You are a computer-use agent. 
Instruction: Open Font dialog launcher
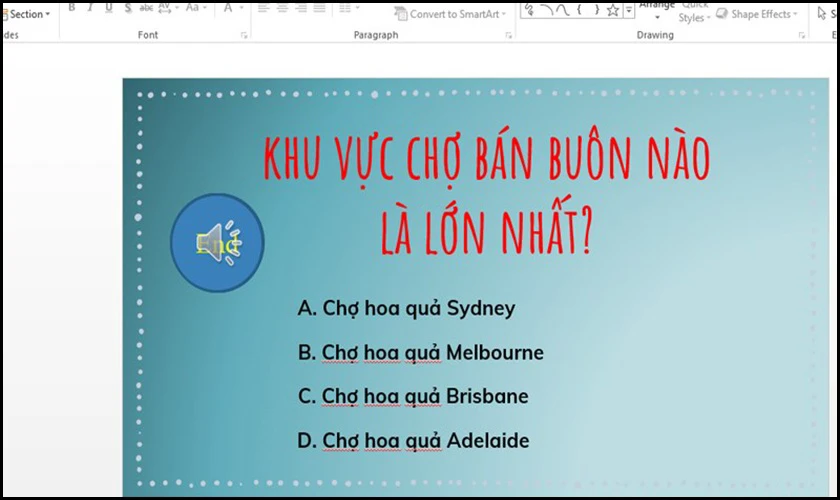pyautogui.click(x=244, y=35)
